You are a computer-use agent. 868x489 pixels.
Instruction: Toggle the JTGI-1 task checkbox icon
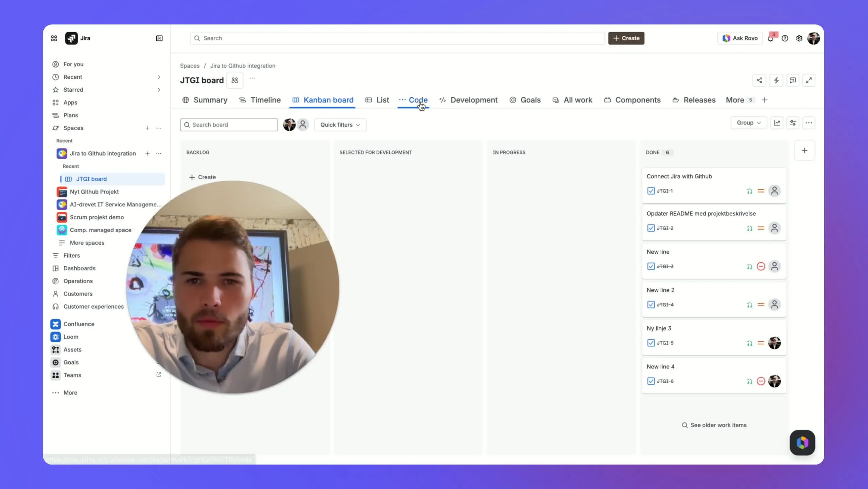(651, 191)
